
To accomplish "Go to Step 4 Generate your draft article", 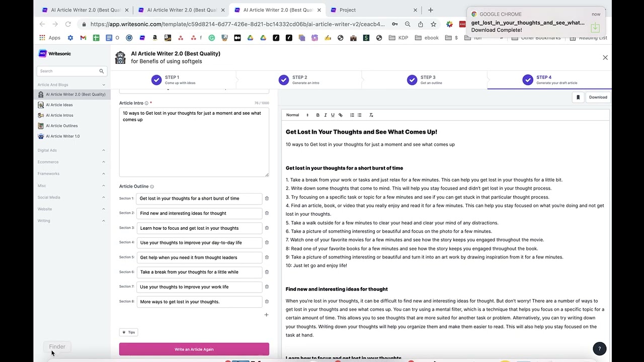I will (549, 80).
